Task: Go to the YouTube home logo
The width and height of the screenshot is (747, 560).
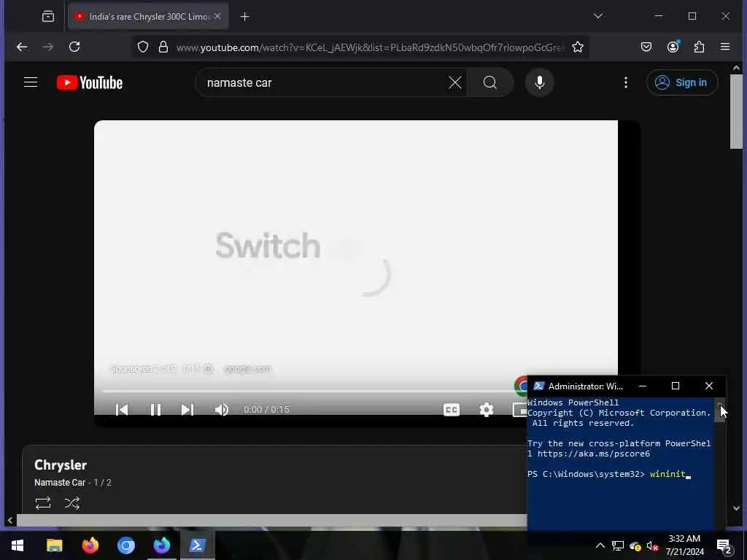Action: (x=90, y=82)
